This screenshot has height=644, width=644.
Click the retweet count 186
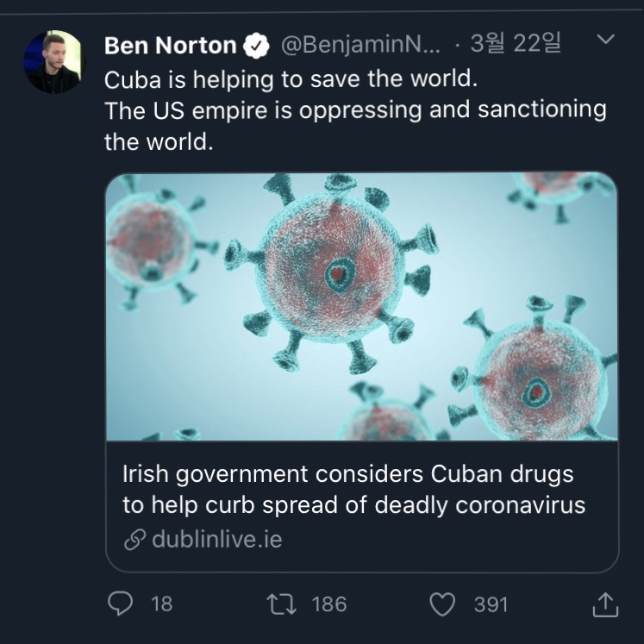click(328, 604)
